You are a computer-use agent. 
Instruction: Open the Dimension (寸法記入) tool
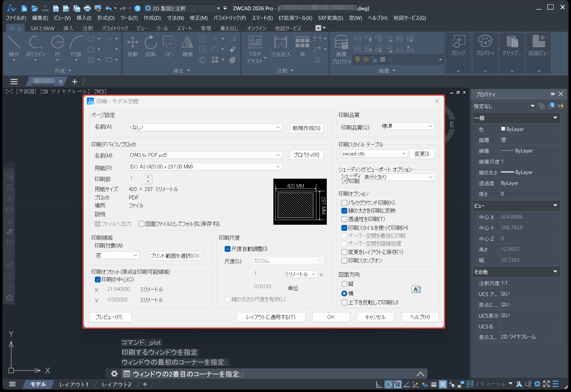(x=281, y=47)
